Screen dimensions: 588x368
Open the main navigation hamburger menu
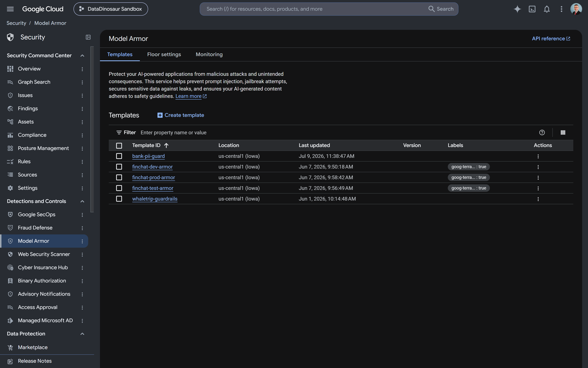pos(10,9)
